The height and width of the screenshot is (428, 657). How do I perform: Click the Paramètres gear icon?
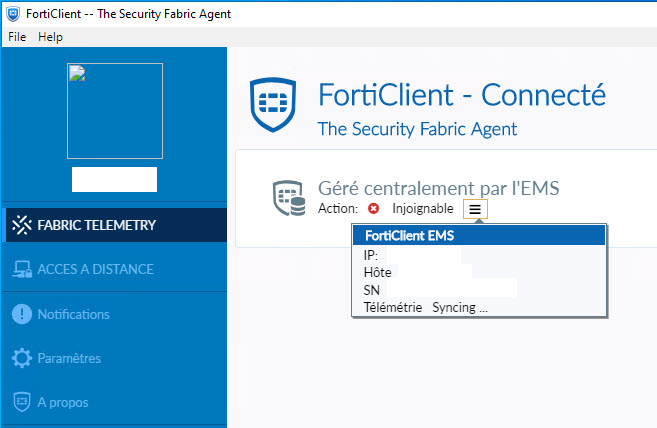click(21, 358)
